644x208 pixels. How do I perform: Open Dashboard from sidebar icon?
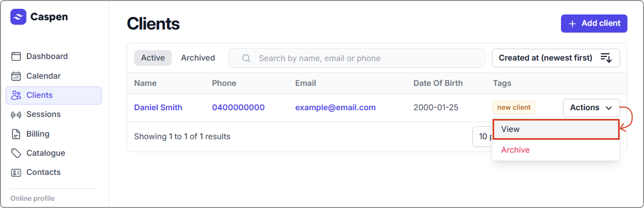pyautogui.click(x=16, y=56)
